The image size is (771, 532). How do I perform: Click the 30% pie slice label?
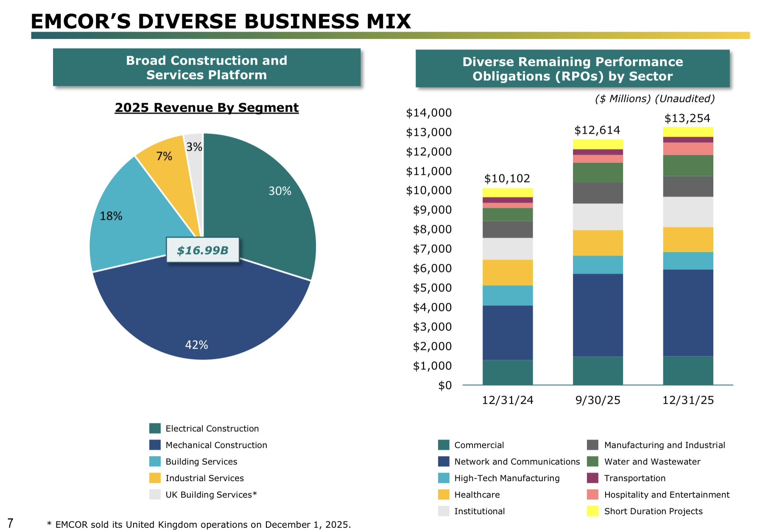280,191
